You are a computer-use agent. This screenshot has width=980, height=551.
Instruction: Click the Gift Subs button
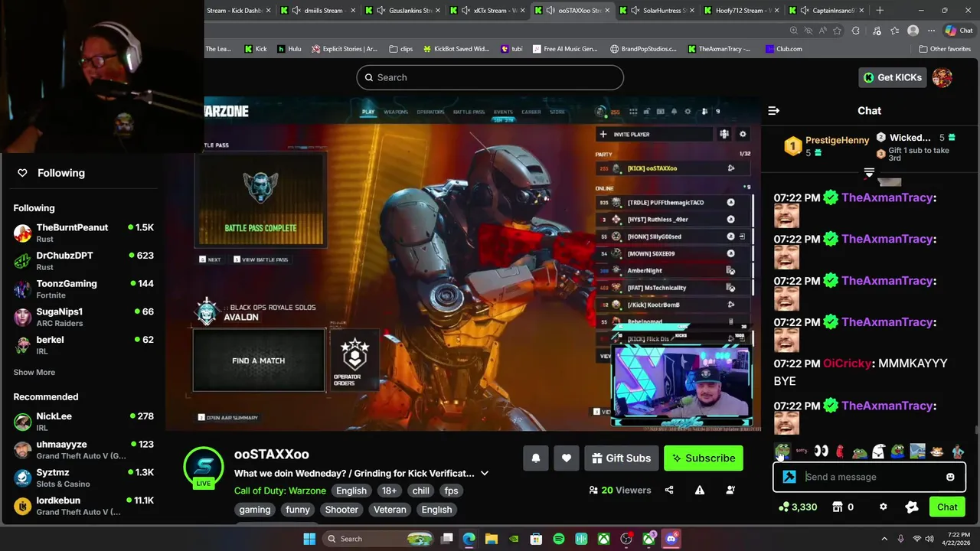click(x=621, y=458)
